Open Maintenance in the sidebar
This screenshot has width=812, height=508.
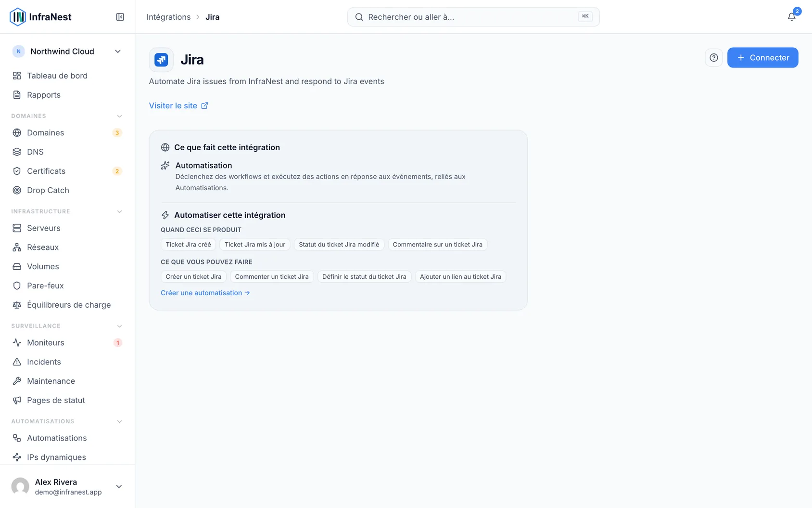[67, 381]
